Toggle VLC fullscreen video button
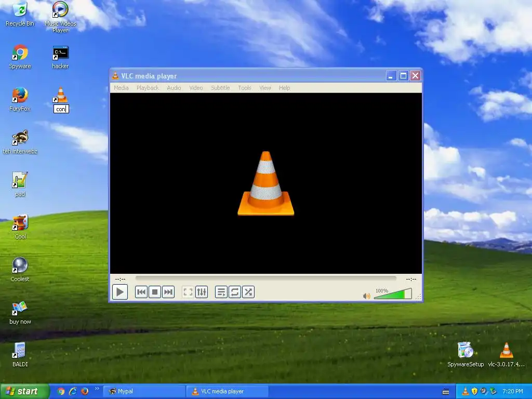Viewport: 532px width, 399px height. (188, 292)
